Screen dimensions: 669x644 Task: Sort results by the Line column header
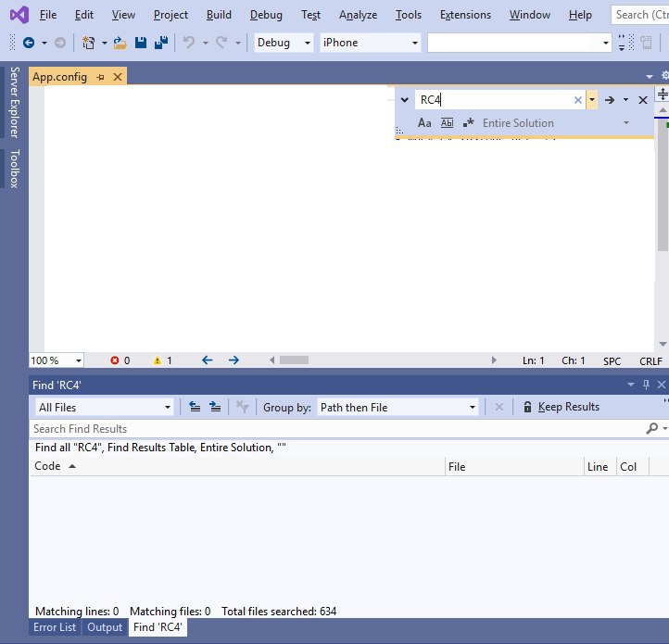pos(598,467)
